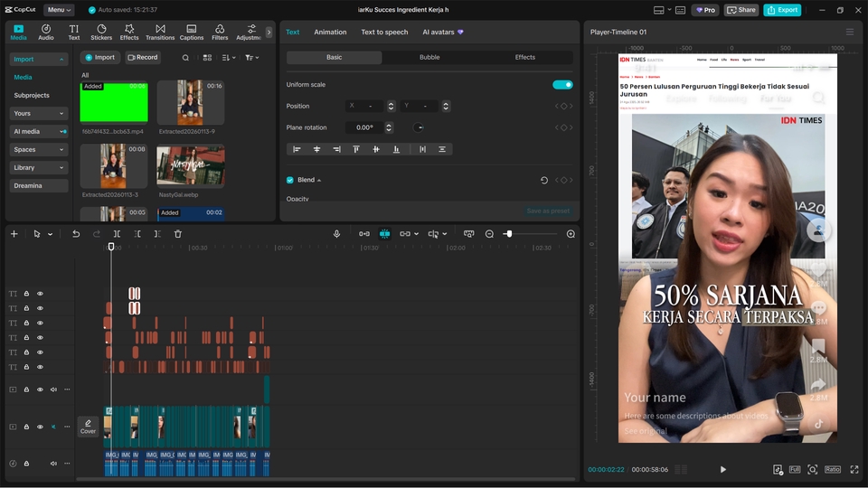Viewport: 868px width, 488px height.
Task: Switch to the Text to speech tab
Action: (384, 33)
